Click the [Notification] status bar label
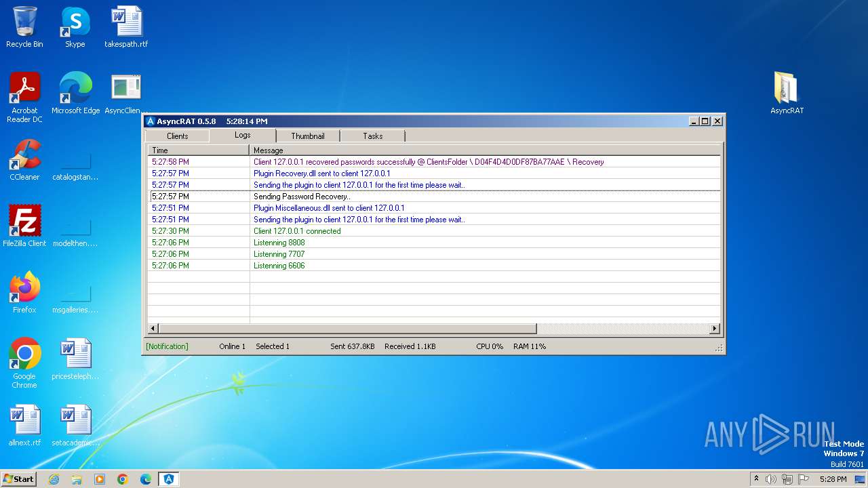The image size is (868, 488). (x=167, y=346)
